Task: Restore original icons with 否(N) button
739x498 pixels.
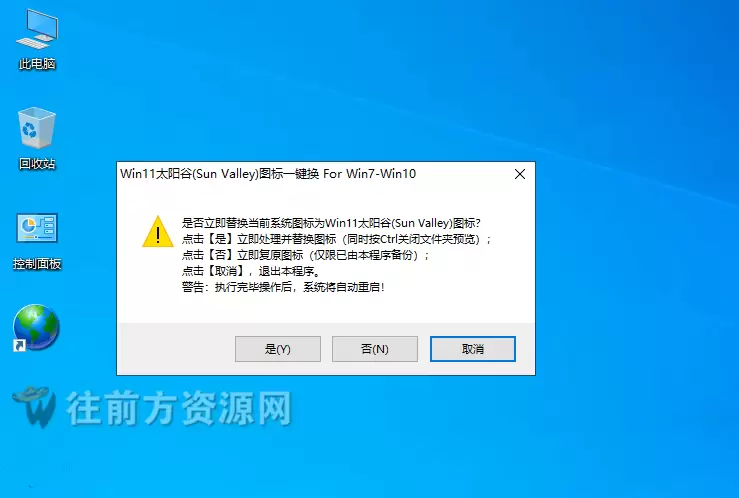Action: tap(375, 349)
